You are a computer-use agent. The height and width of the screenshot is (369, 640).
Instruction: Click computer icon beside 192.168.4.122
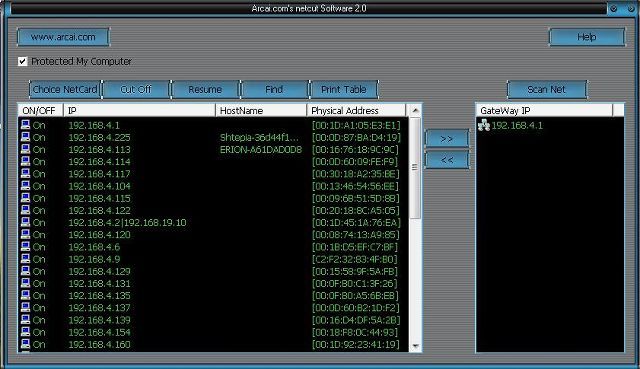tap(25, 210)
